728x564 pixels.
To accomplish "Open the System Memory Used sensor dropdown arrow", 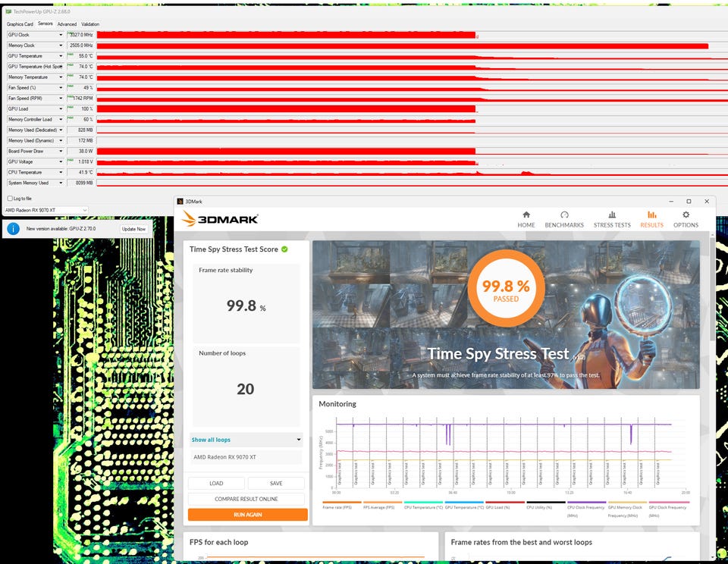I will (x=61, y=183).
